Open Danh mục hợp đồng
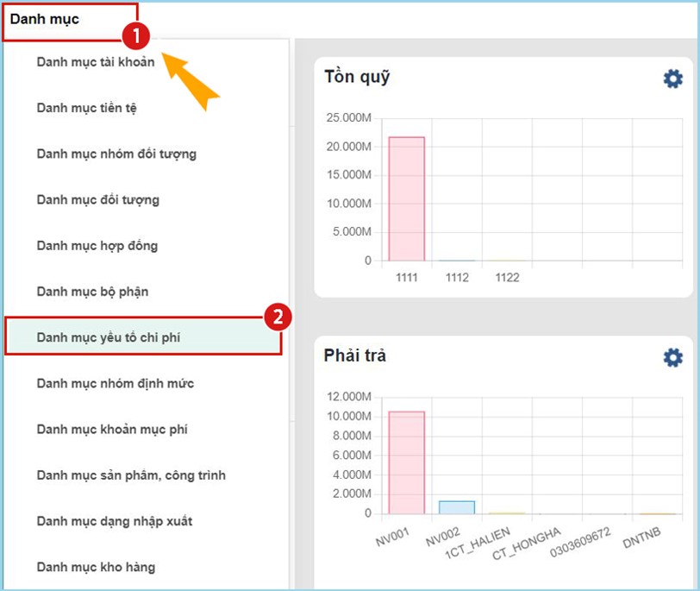This screenshot has height=591, width=700. 97,245
